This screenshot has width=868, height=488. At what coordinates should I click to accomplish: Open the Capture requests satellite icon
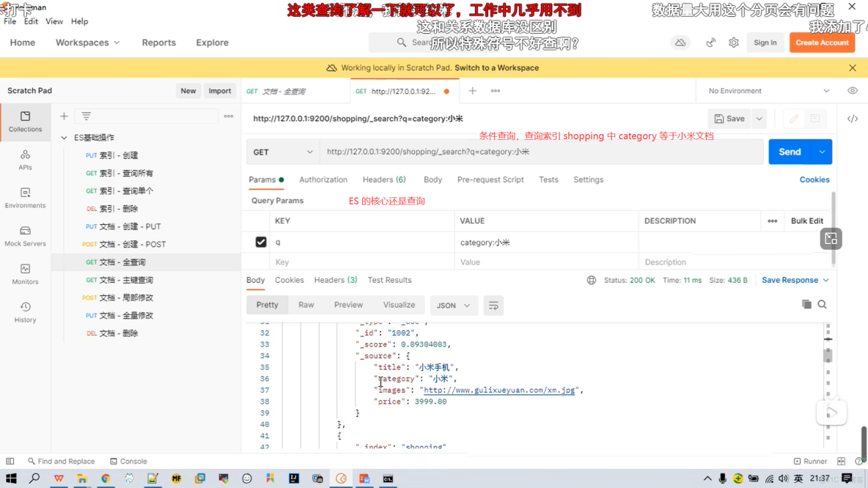710,42
